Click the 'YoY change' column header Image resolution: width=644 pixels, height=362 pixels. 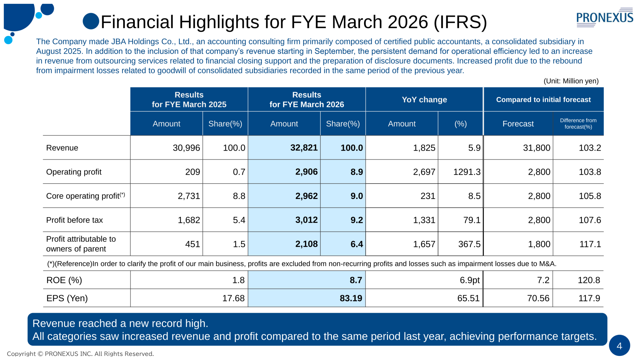(x=424, y=99)
